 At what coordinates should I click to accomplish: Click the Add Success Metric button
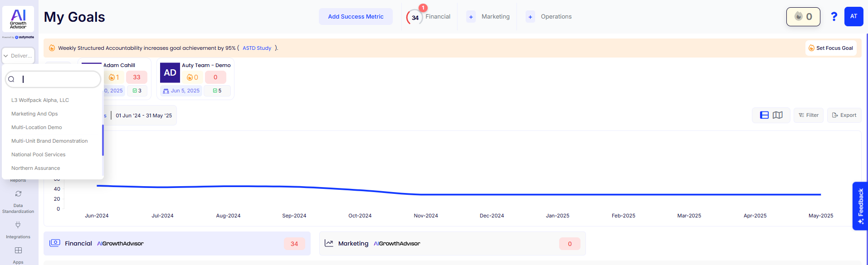click(x=356, y=17)
